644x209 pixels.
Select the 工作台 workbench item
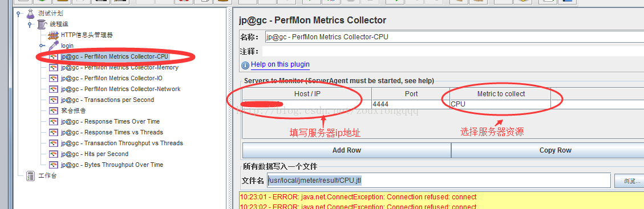pyautogui.click(x=47, y=175)
